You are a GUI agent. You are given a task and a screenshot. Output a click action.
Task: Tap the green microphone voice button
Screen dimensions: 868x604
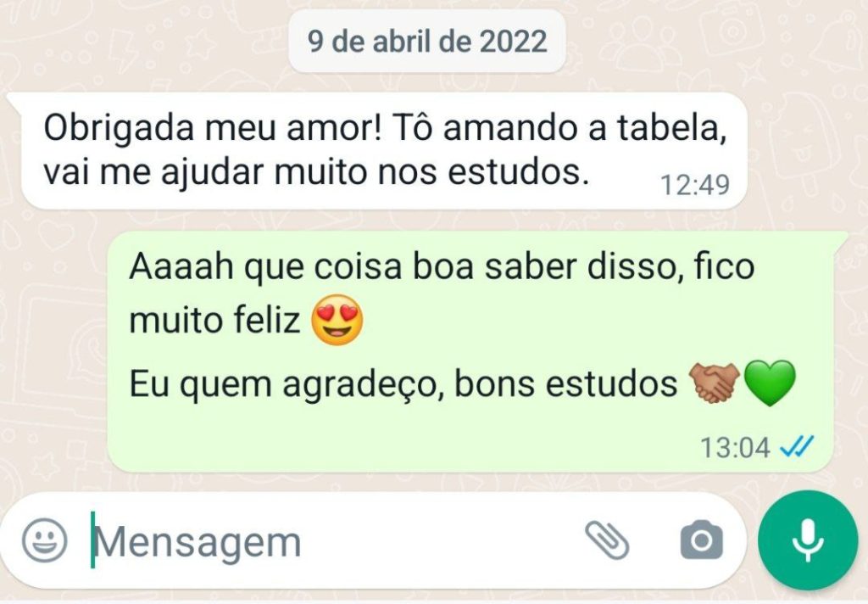[808, 540]
